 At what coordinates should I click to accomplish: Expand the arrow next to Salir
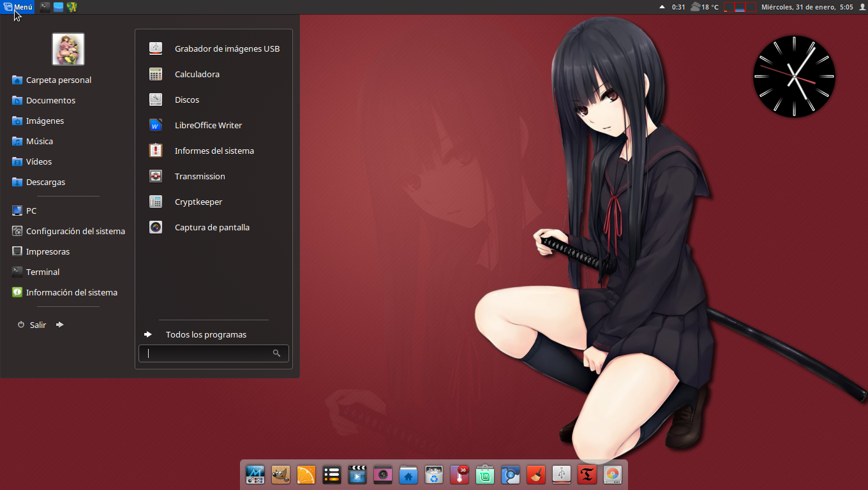(x=60, y=325)
